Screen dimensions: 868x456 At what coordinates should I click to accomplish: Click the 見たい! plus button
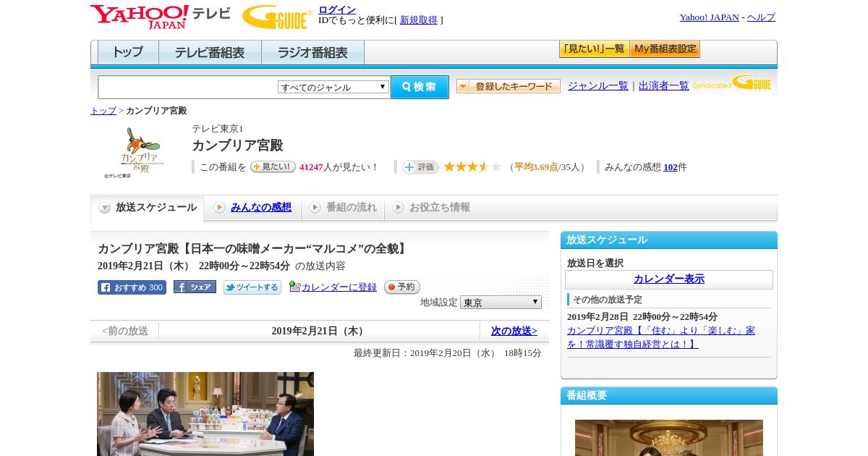coord(273,166)
